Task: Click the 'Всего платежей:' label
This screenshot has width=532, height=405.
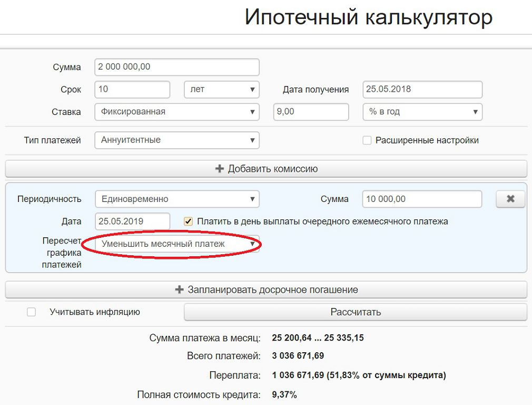Action: 223,356
